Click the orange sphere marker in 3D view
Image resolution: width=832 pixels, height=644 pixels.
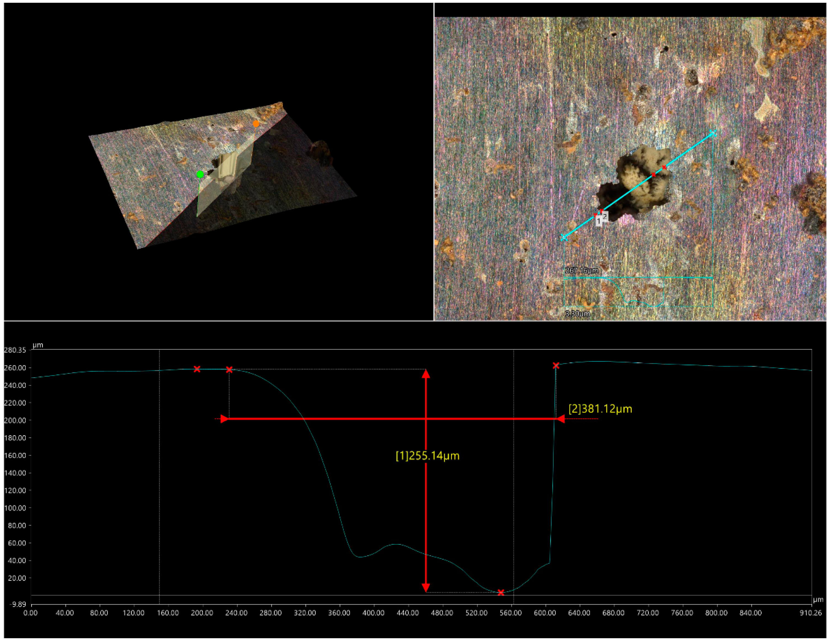pos(256,124)
